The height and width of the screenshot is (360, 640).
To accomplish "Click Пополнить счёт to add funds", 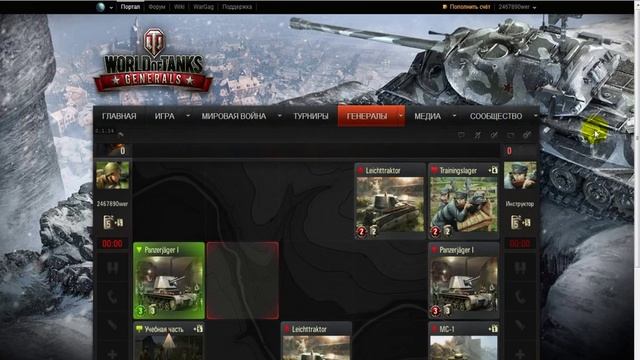I will pos(466,7).
